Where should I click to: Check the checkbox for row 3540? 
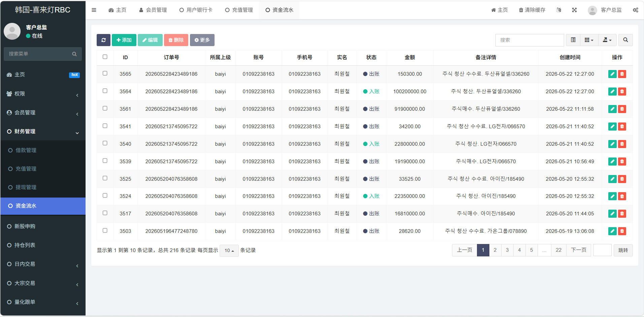point(105,143)
